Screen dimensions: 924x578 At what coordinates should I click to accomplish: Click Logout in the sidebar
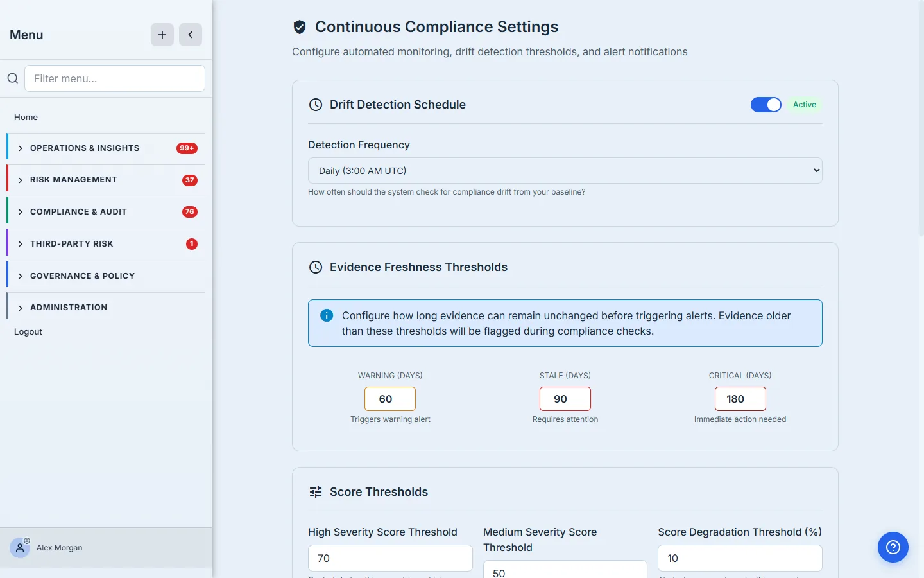click(28, 331)
